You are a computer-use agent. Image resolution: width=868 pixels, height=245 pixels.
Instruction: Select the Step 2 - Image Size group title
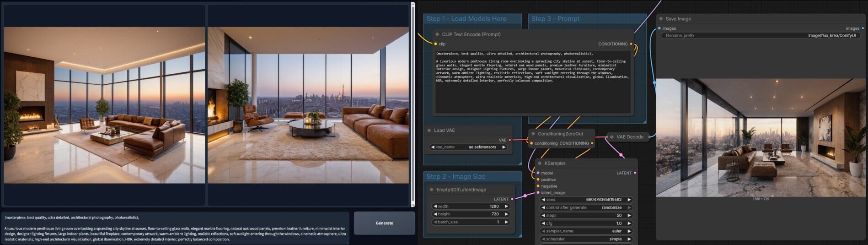pyautogui.click(x=456, y=177)
